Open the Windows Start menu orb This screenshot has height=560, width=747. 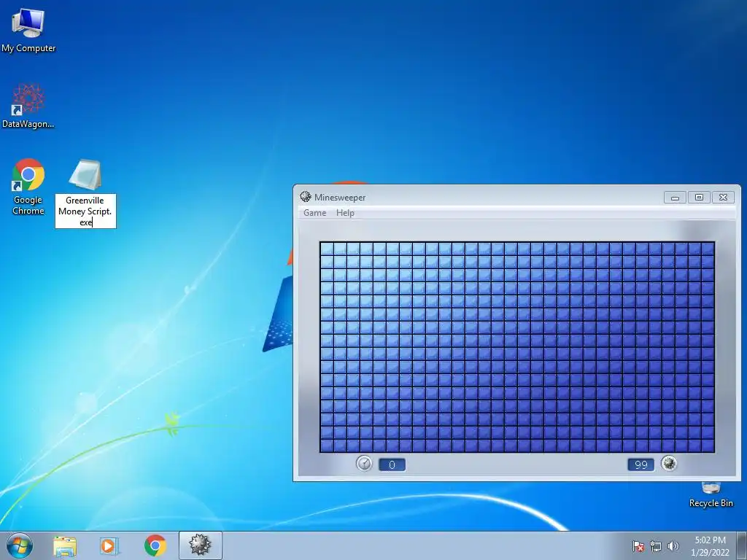tap(20, 545)
